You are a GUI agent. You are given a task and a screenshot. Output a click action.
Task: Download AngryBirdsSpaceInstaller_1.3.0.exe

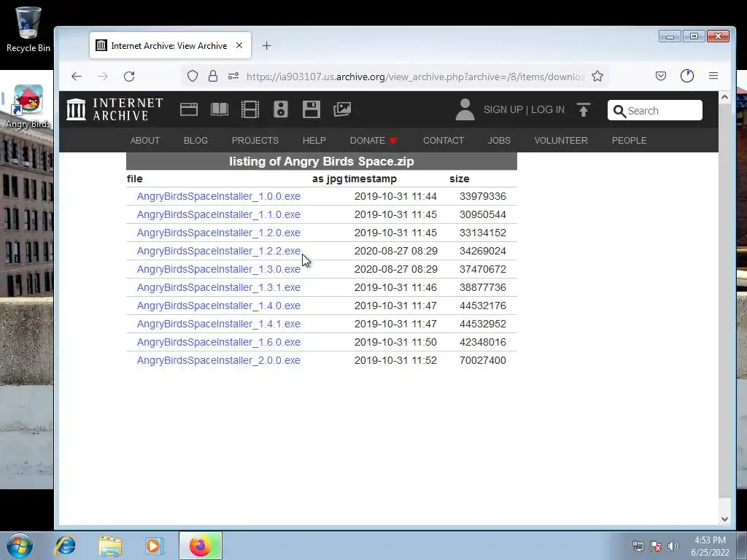219,269
